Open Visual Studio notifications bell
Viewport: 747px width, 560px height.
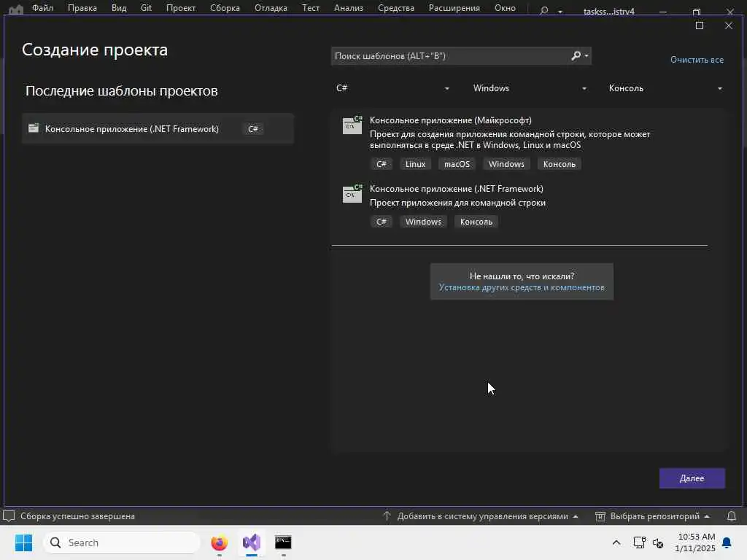732,516
